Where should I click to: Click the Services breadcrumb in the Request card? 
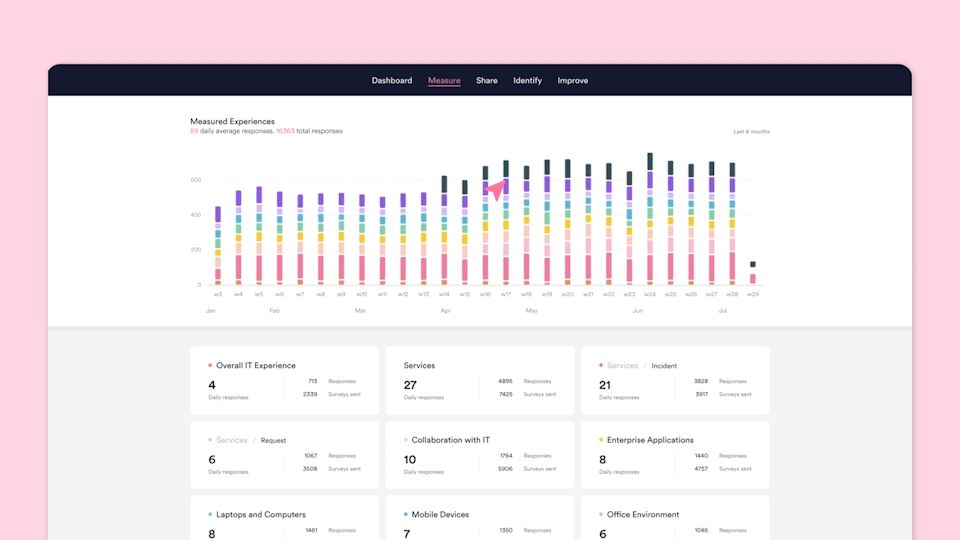231,440
